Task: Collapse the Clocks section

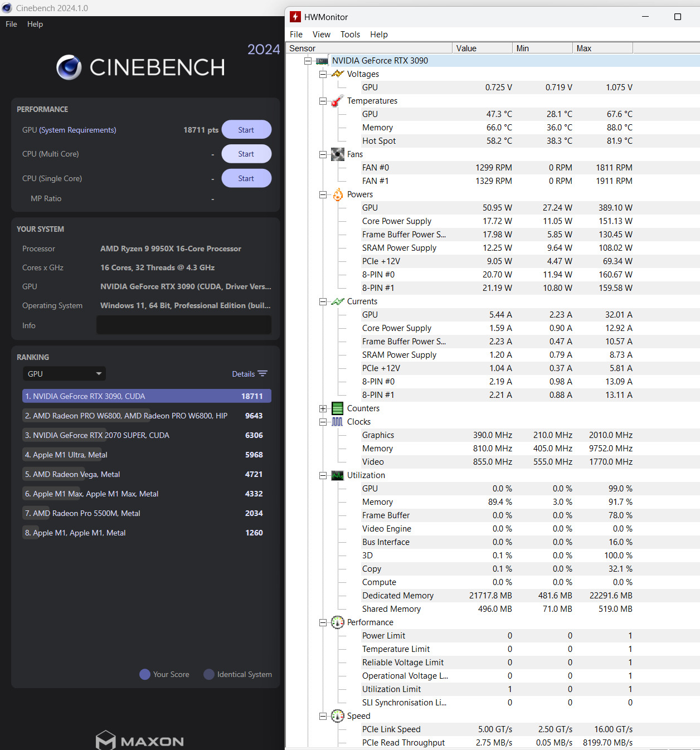Action: pos(323,422)
